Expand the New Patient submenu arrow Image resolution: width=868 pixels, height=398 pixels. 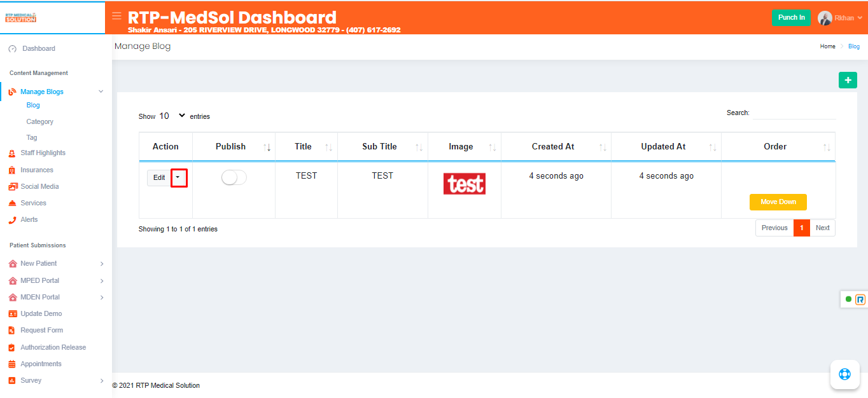(x=102, y=264)
